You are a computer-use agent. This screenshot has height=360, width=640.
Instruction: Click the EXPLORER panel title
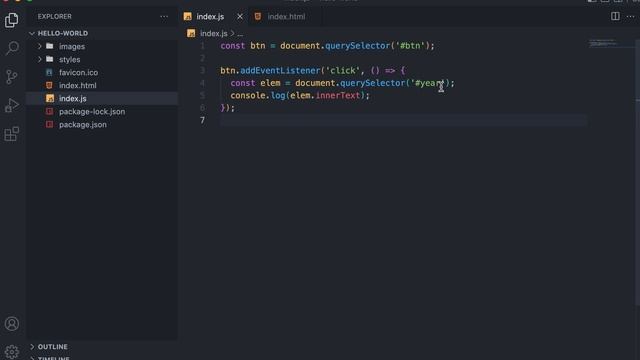click(x=55, y=17)
